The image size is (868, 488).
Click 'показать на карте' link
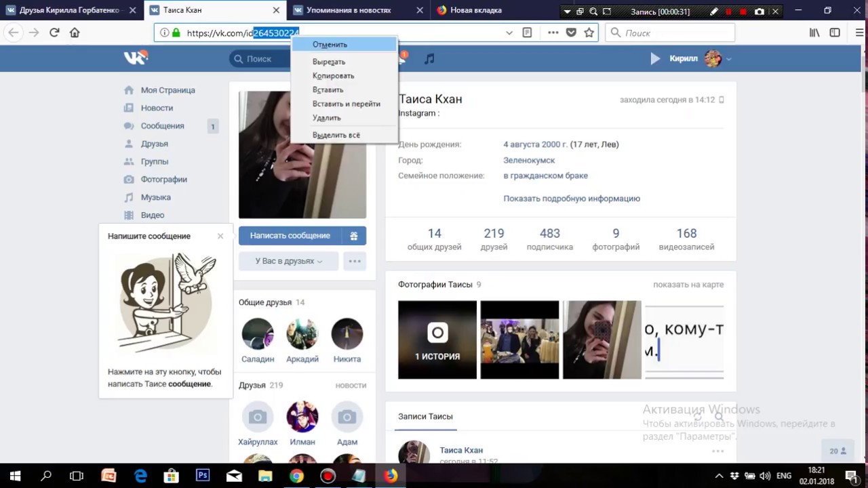pyautogui.click(x=688, y=285)
